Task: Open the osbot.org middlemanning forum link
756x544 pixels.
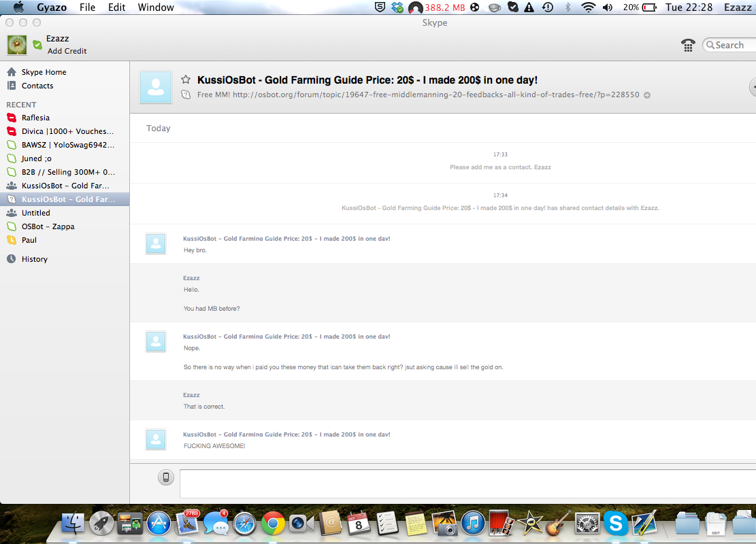Action: pyautogui.click(x=436, y=95)
